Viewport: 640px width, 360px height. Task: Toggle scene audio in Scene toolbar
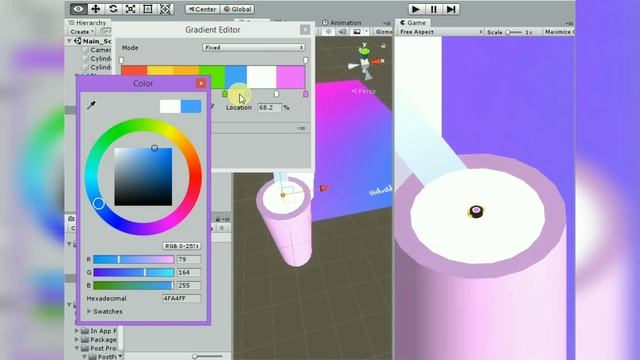pyautogui.click(x=343, y=32)
